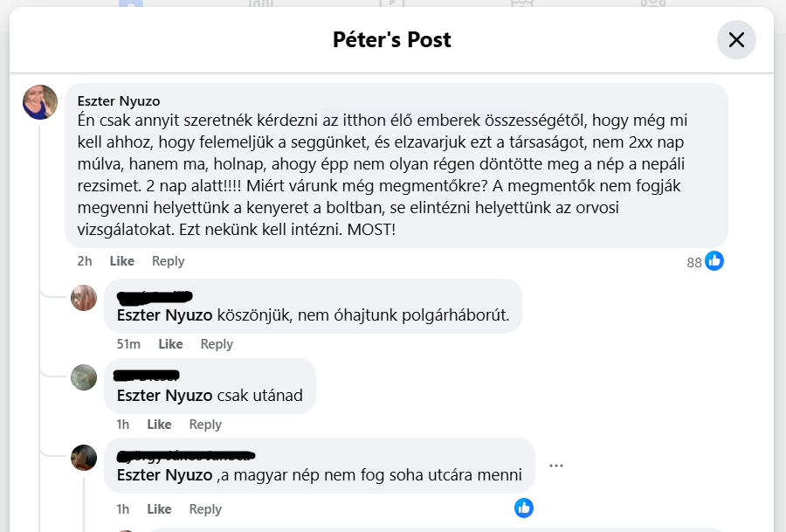Click Eszter Nyuzo mention in 'csak utánad' reply

coord(164,396)
